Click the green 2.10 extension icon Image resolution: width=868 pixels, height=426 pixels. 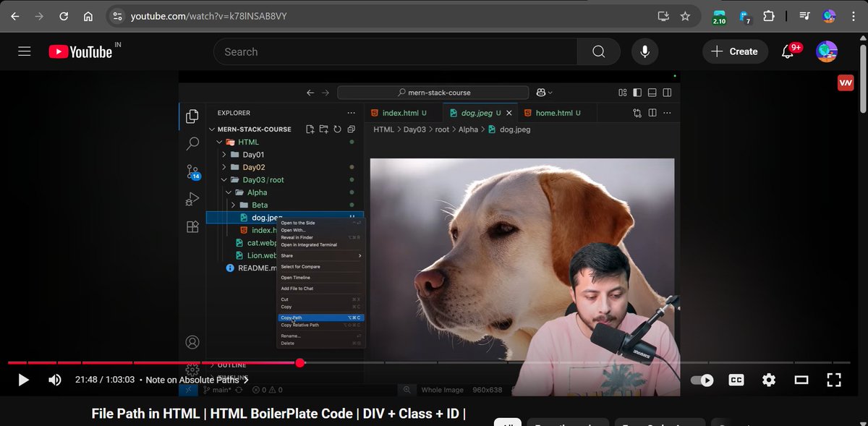(719, 17)
